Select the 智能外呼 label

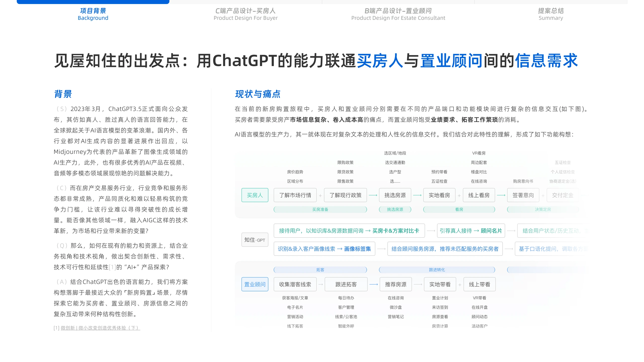[346, 326]
